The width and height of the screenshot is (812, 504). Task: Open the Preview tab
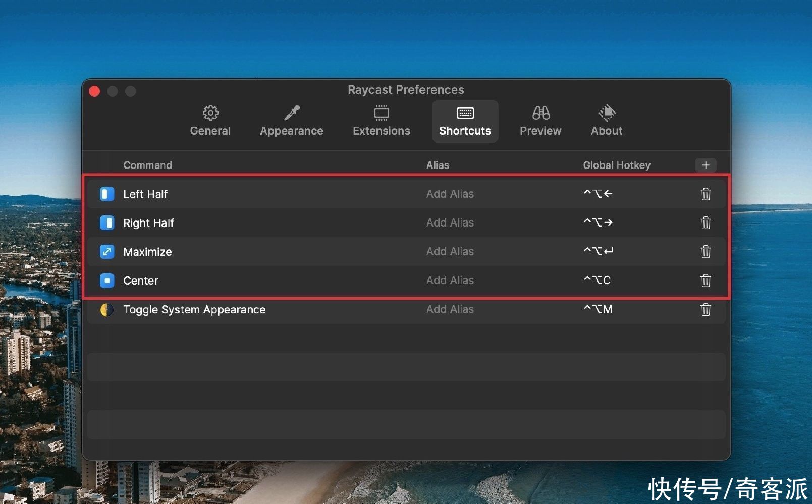click(x=540, y=122)
